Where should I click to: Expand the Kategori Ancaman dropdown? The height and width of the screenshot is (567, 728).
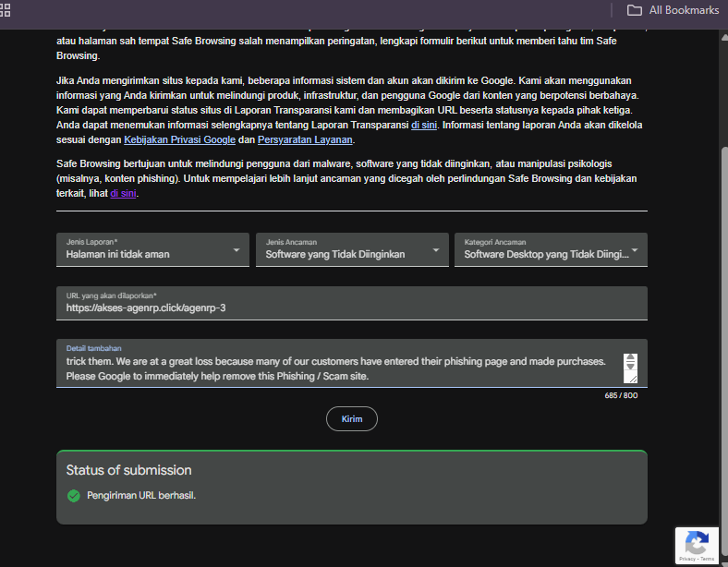point(551,249)
